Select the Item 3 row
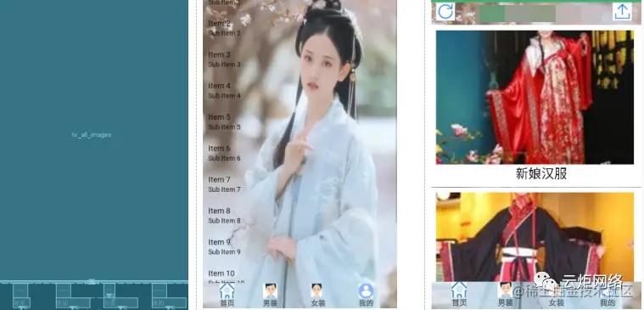Viewport: 644px width, 310px height. pyautogui.click(x=300, y=59)
